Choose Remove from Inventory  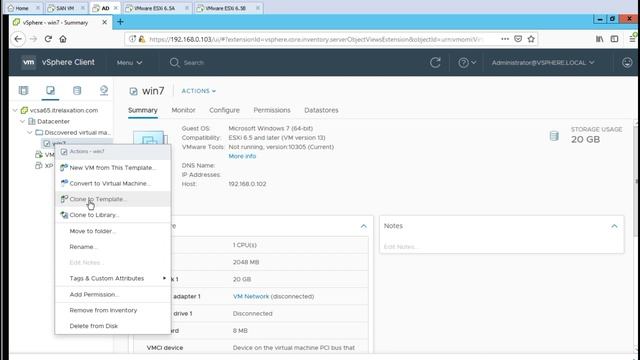click(113, 310)
